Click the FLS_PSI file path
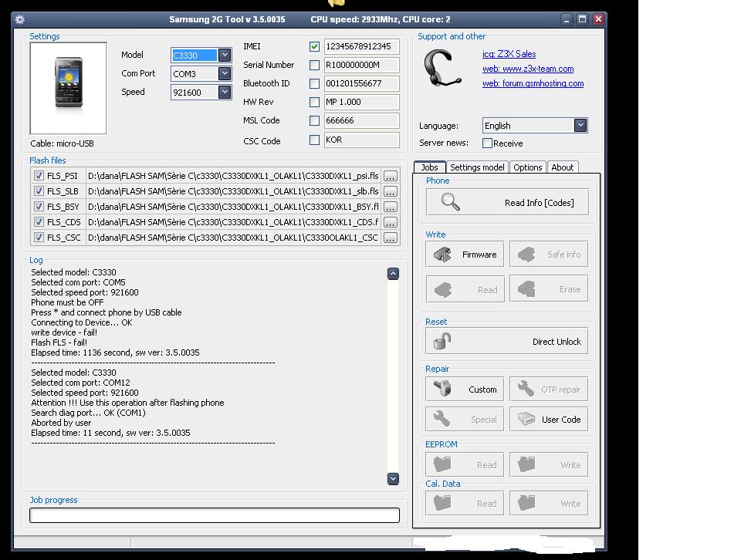Screen dimensions: 741x560 coord(233,176)
